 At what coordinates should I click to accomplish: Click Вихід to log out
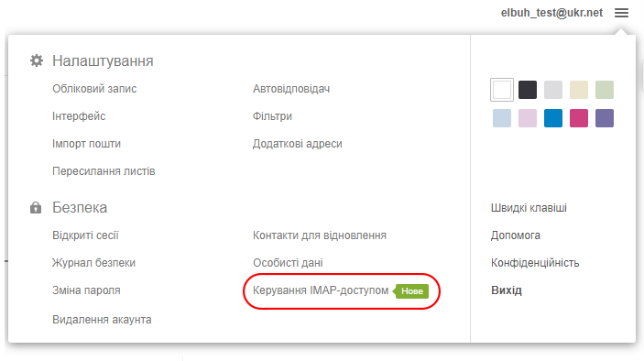click(507, 290)
